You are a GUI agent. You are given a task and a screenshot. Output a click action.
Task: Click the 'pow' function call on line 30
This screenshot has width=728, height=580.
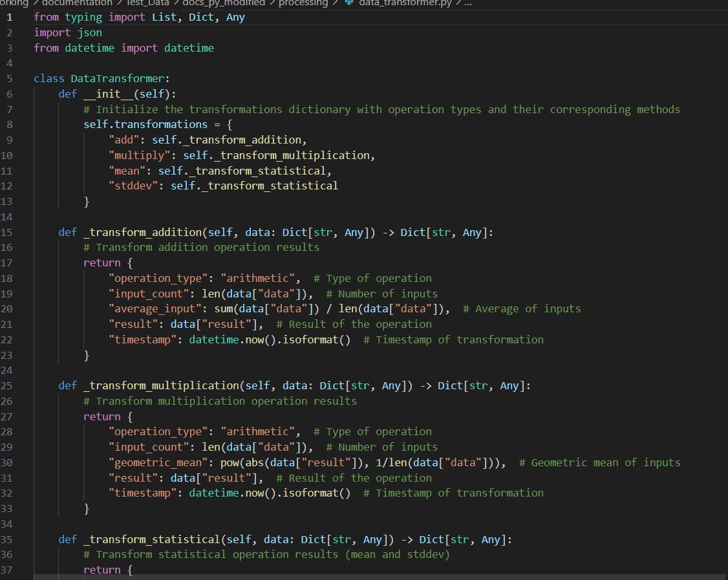coord(230,463)
